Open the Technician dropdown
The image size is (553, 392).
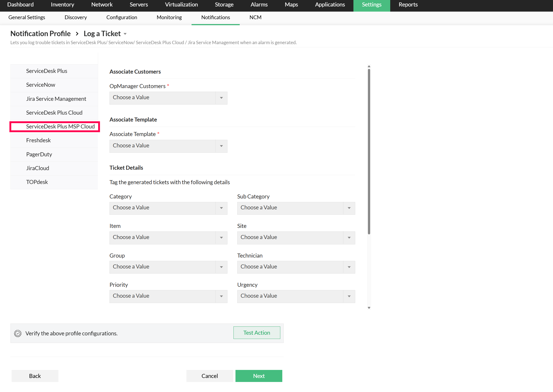click(296, 267)
